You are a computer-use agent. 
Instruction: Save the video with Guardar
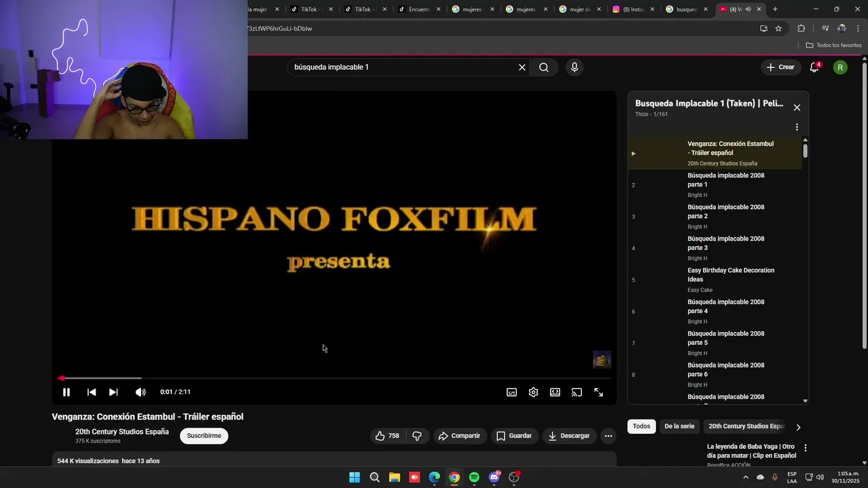click(x=514, y=436)
